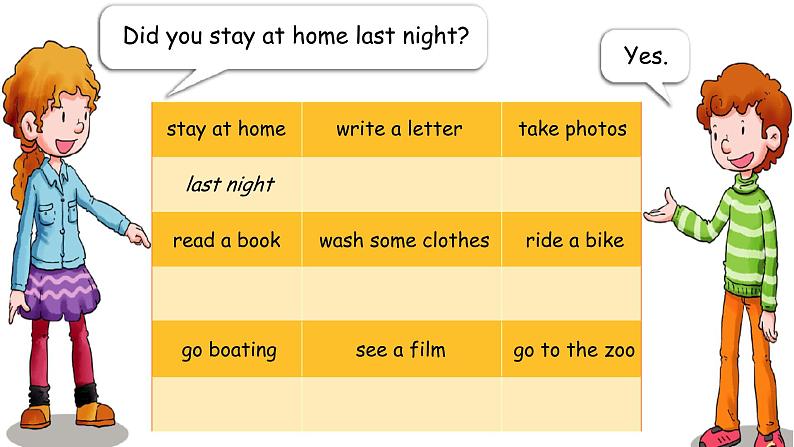Select the "go boating" cell
Image resolution: width=794 pixels, height=447 pixels.
click(x=226, y=350)
